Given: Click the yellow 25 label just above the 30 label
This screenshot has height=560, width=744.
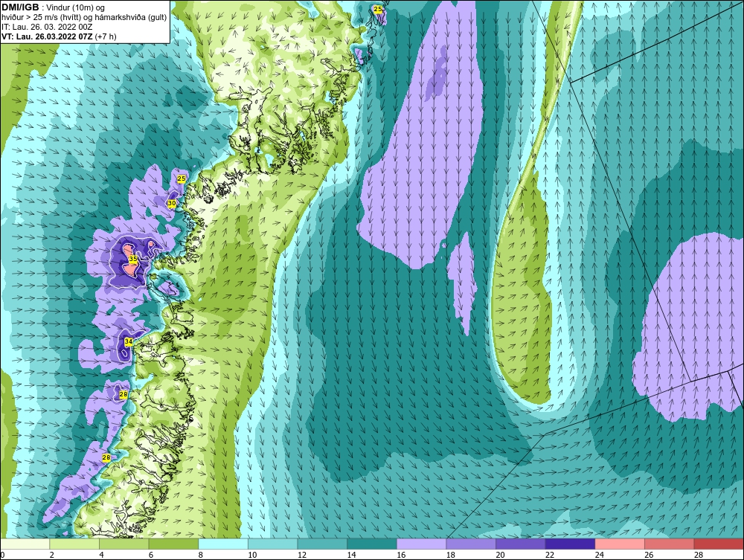Looking at the screenshot, I should click(x=182, y=178).
